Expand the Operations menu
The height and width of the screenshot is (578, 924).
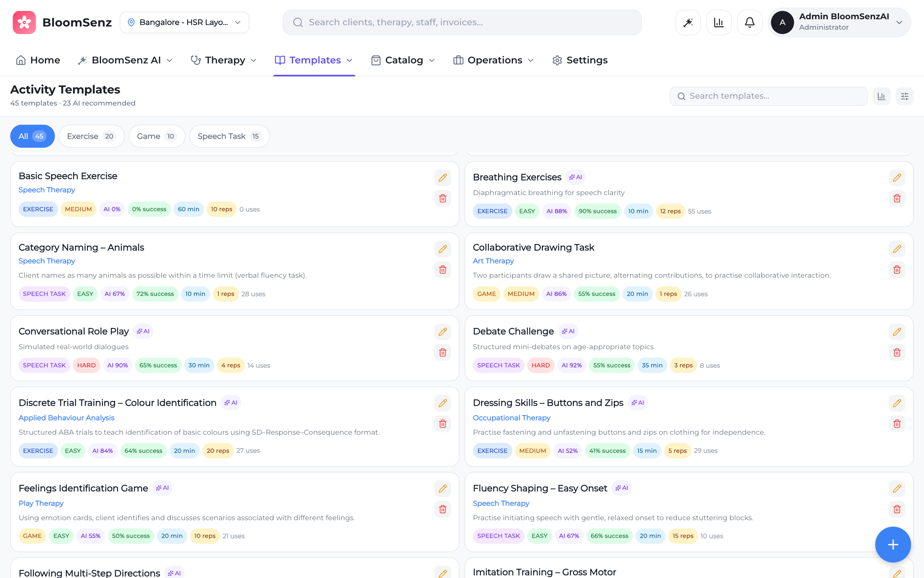(494, 60)
